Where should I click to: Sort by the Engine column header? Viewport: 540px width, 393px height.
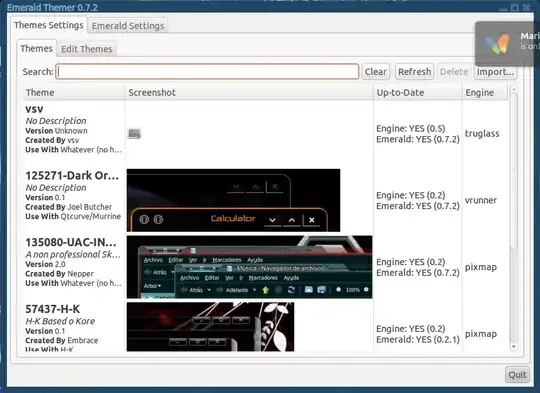[485, 93]
